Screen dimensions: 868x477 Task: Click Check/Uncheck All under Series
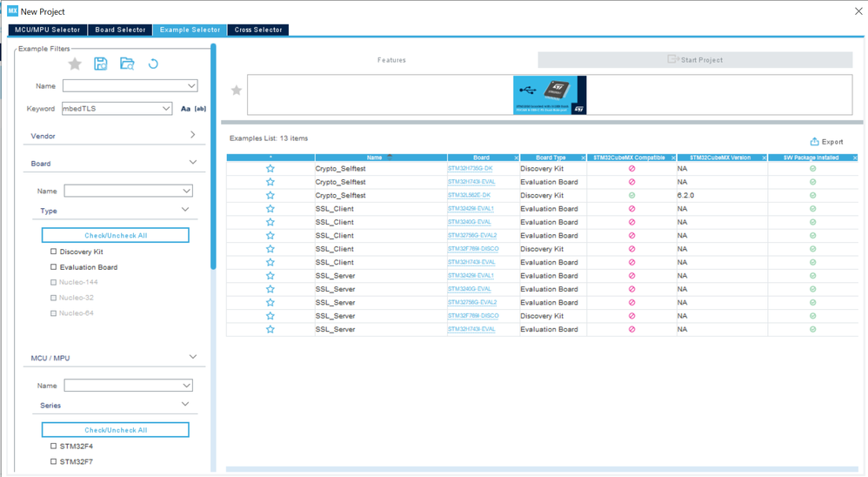[115, 429]
